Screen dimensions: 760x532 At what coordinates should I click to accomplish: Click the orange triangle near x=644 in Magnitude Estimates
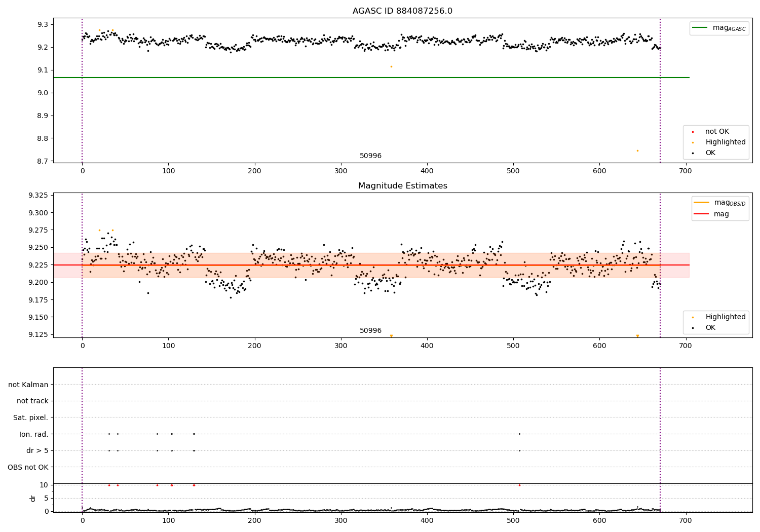pyautogui.click(x=637, y=336)
